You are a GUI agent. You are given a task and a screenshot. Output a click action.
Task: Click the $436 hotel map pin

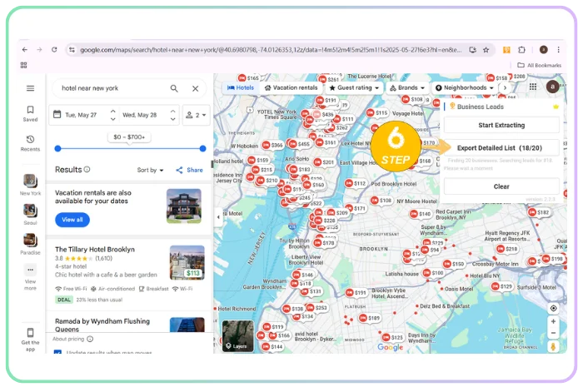click(323, 115)
